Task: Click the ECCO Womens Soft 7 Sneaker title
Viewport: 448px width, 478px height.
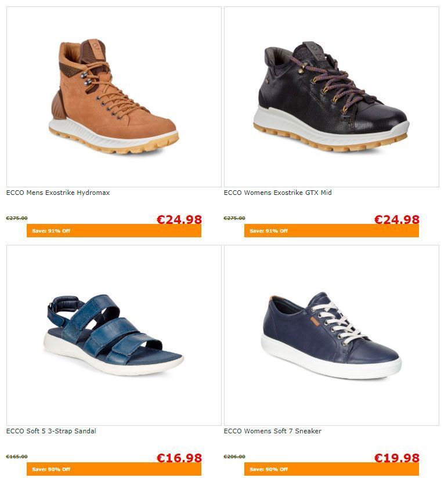Action: [272, 431]
